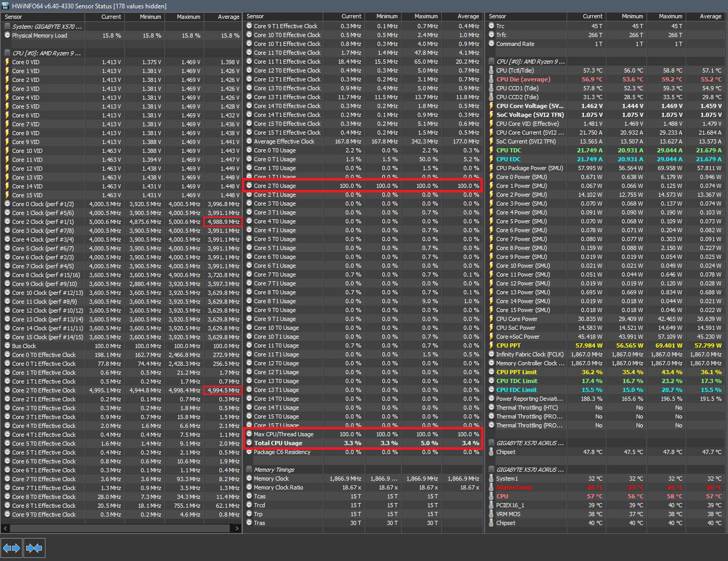This screenshot has width=728, height=561.
Task: Select the Core 2 Power (SMU) row
Action: [606, 195]
